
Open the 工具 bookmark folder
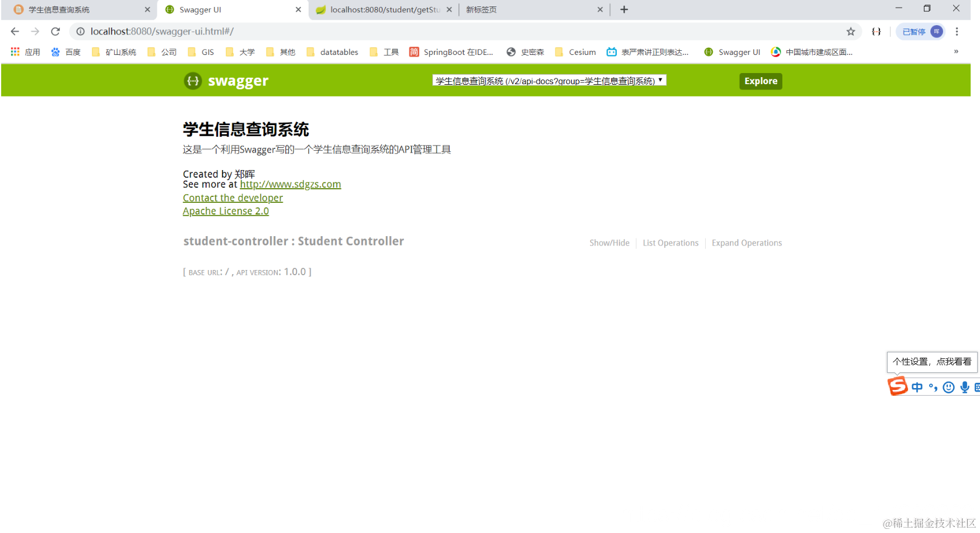pyautogui.click(x=384, y=52)
